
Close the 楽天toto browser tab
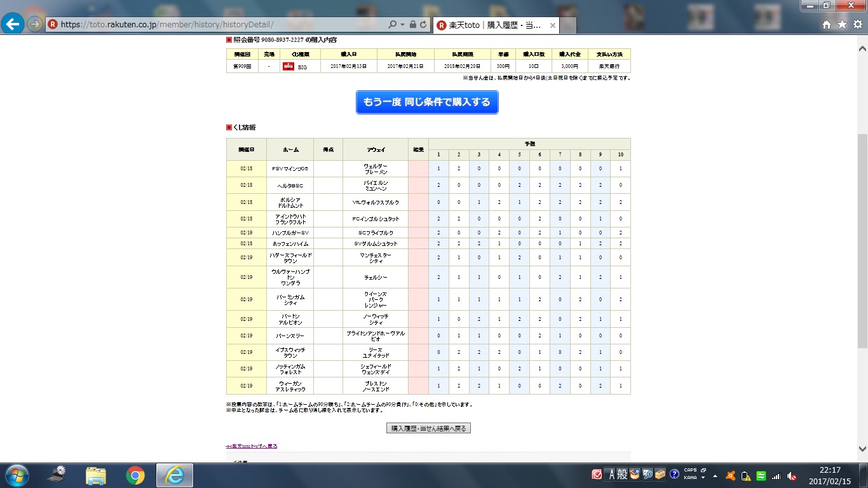pyautogui.click(x=552, y=25)
